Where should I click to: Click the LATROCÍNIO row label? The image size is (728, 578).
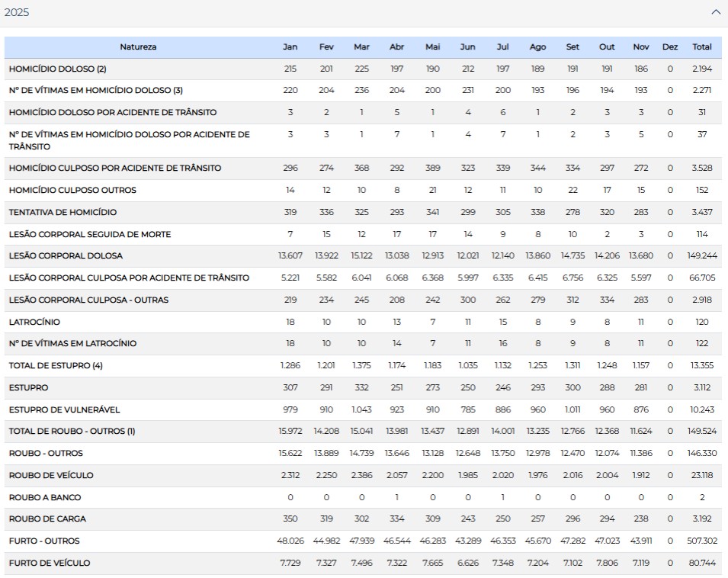coord(34,323)
